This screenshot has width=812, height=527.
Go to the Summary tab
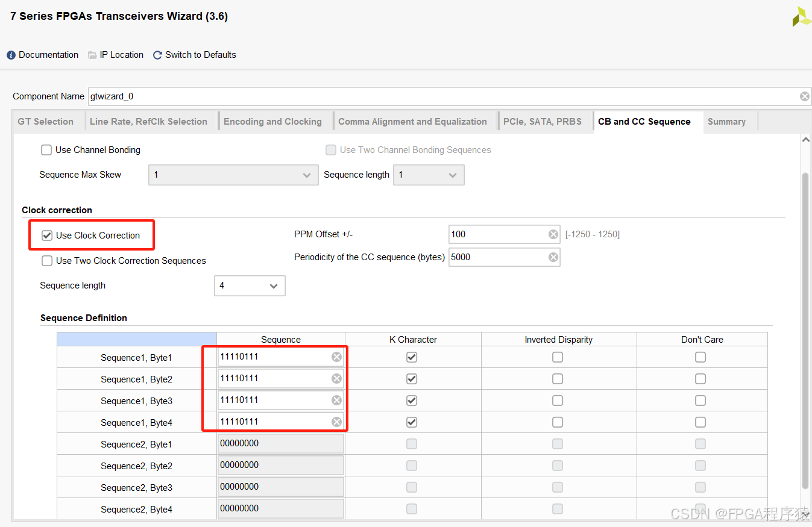[x=727, y=122]
